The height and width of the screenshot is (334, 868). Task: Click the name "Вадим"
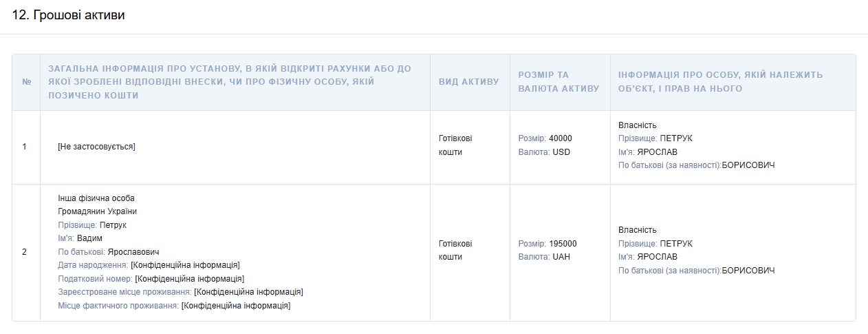pos(89,238)
